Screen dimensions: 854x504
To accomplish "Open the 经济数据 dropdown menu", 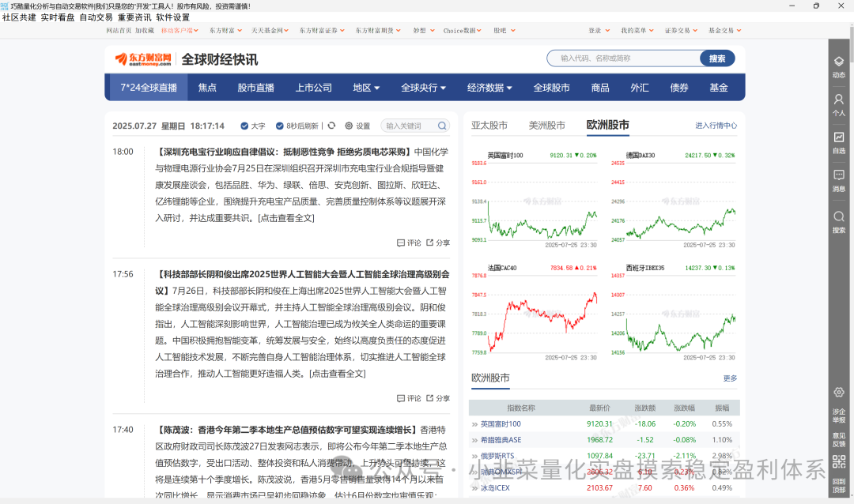I will (489, 88).
